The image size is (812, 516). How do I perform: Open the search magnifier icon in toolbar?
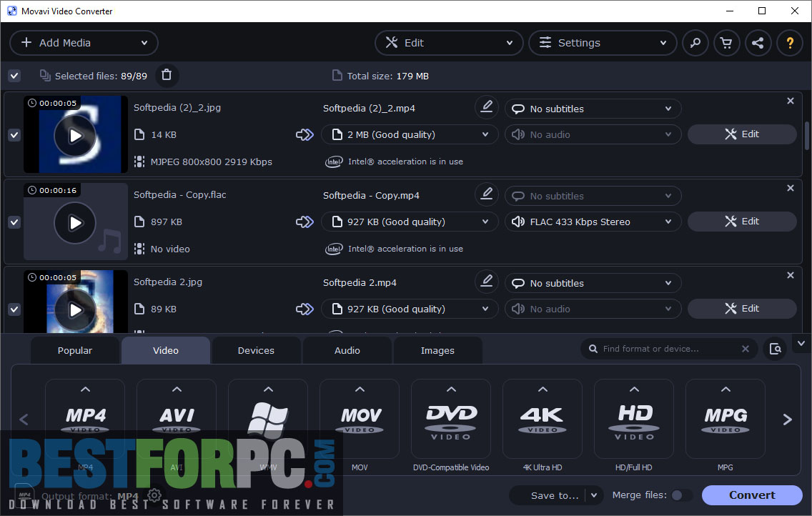695,43
